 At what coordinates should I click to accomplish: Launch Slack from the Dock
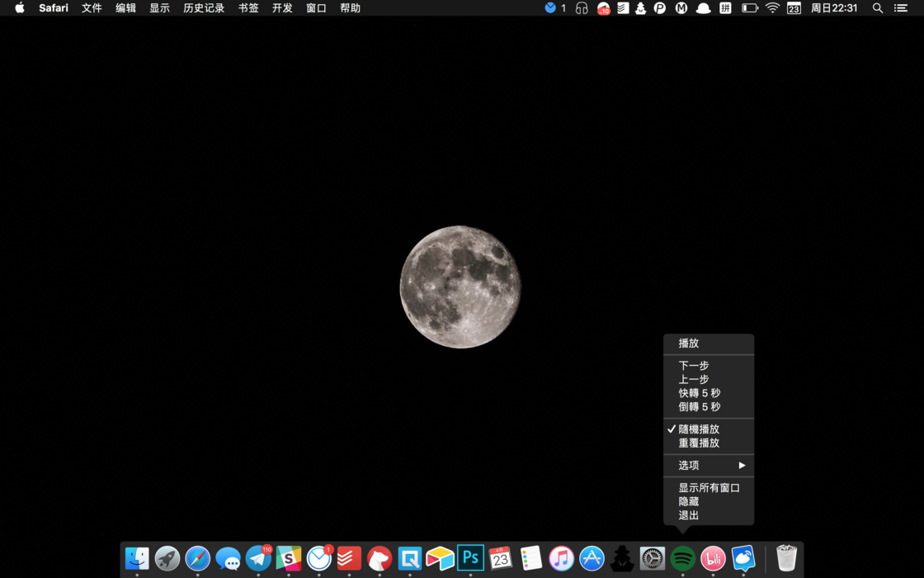[x=288, y=558]
